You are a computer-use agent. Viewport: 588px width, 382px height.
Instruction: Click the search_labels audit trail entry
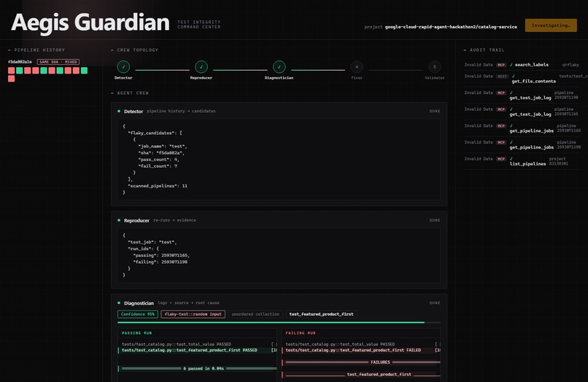(522, 65)
